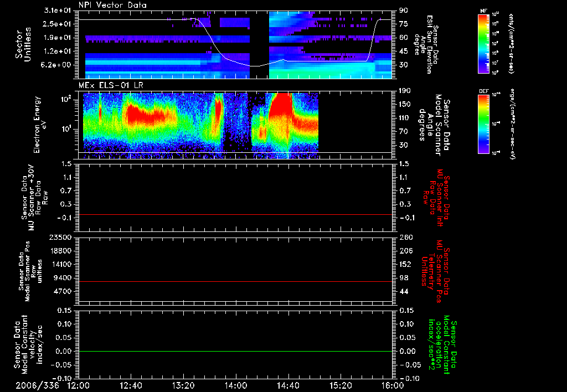567x392 pixels.
Task: Click the 13:20 time axis label
Action: coord(183,385)
